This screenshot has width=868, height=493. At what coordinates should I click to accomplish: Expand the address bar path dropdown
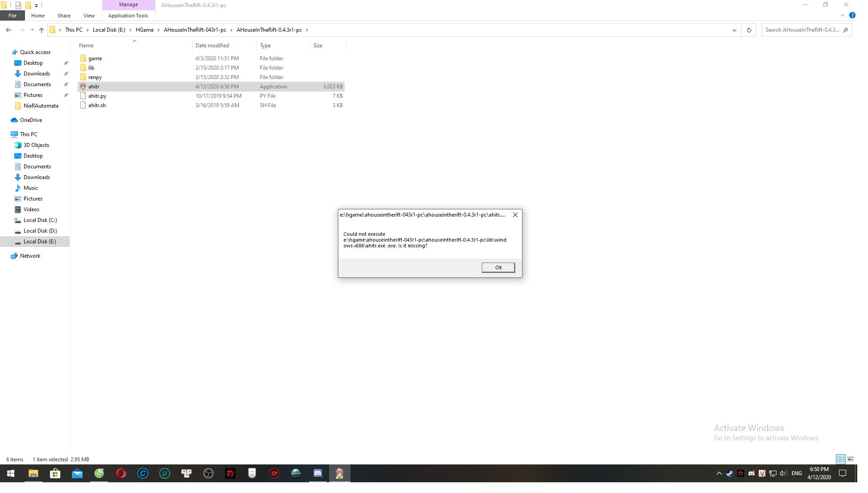[x=734, y=30]
